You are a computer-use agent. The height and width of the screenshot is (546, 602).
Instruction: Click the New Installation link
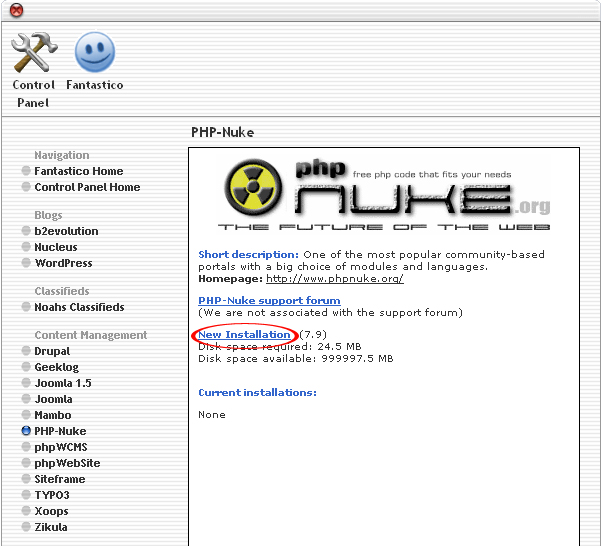tap(244, 335)
